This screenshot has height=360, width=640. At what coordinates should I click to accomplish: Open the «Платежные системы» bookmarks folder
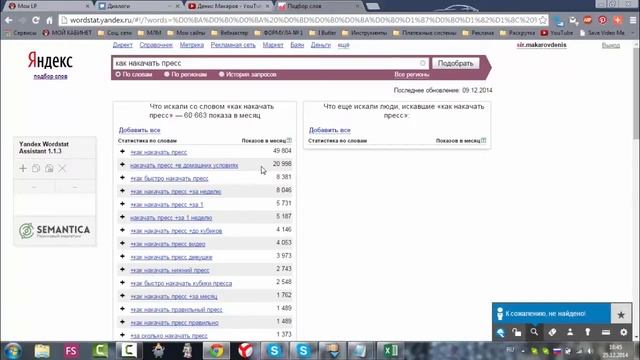pyautogui.click(x=425, y=33)
